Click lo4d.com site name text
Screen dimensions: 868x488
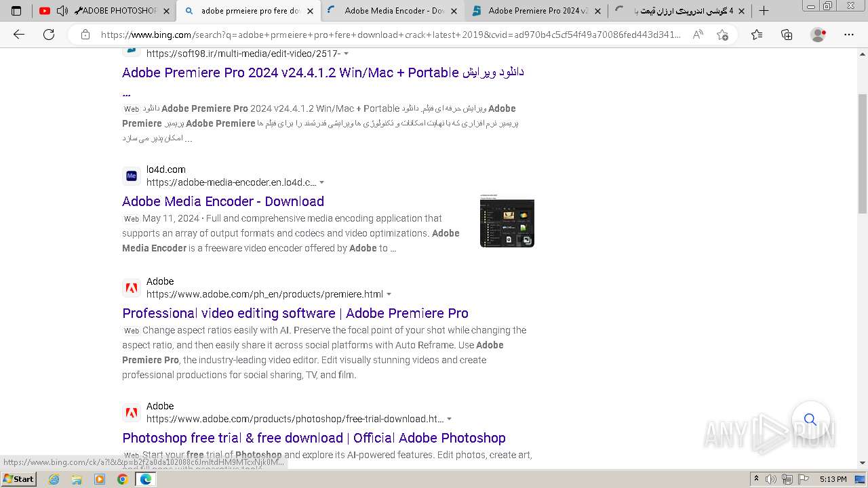click(166, 169)
